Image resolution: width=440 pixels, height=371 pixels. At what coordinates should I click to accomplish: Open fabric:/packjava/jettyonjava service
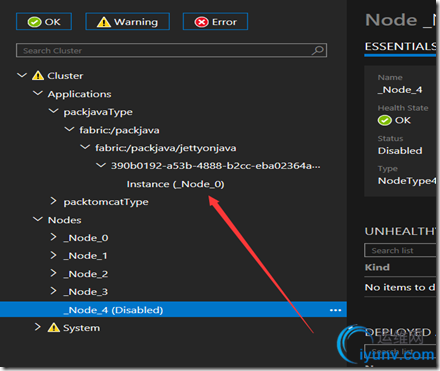(x=165, y=148)
